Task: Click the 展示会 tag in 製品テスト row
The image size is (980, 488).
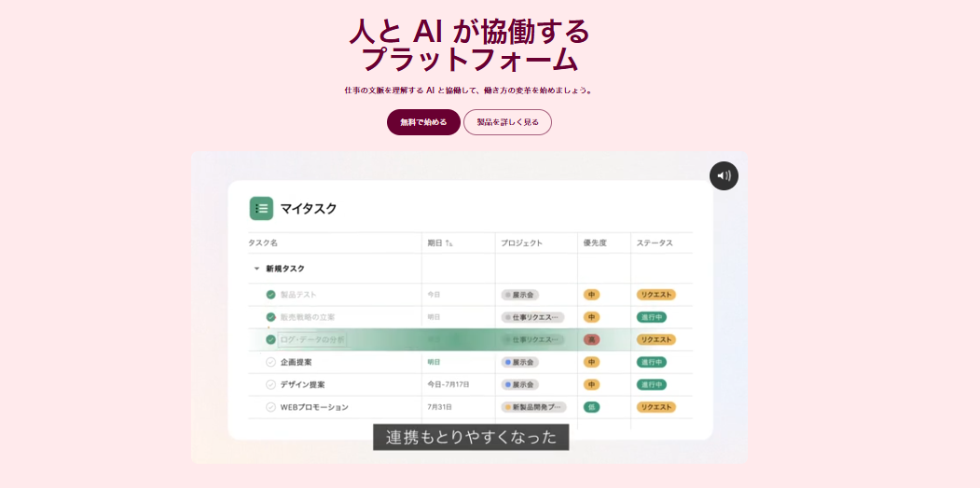Action: (519, 295)
